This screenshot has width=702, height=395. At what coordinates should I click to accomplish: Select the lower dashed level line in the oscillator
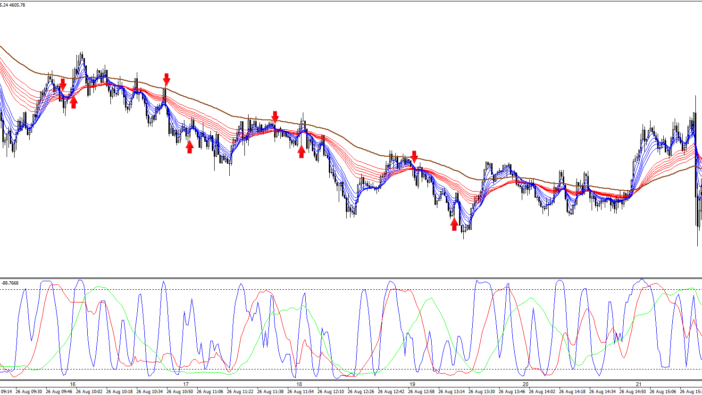pyautogui.click(x=351, y=369)
